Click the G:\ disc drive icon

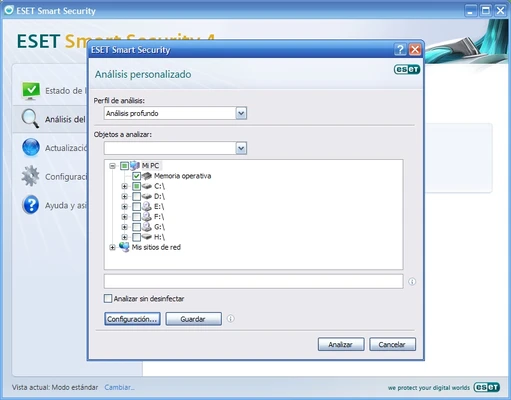coord(147,227)
